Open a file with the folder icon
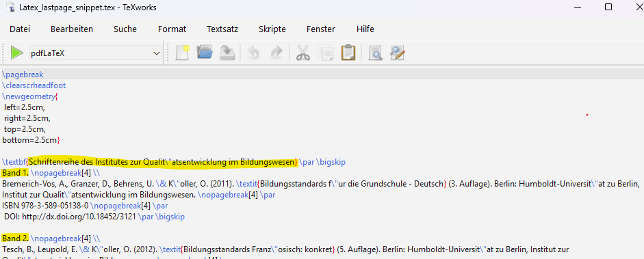Image resolution: width=644 pixels, height=259 pixels. tap(205, 53)
